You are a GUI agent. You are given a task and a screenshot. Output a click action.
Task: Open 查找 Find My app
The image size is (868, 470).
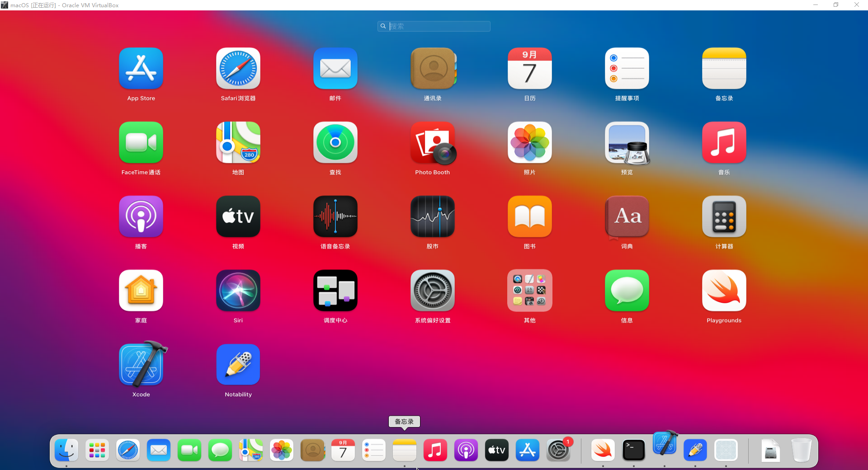[335, 143]
